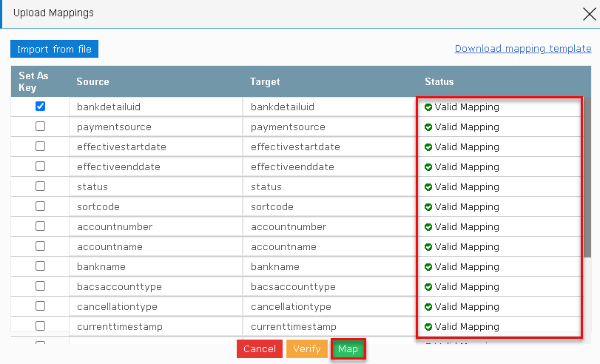Click Valid Mapping text in bankname row
Image resolution: width=600 pixels, height=364 pixels.
pos(467,267)
